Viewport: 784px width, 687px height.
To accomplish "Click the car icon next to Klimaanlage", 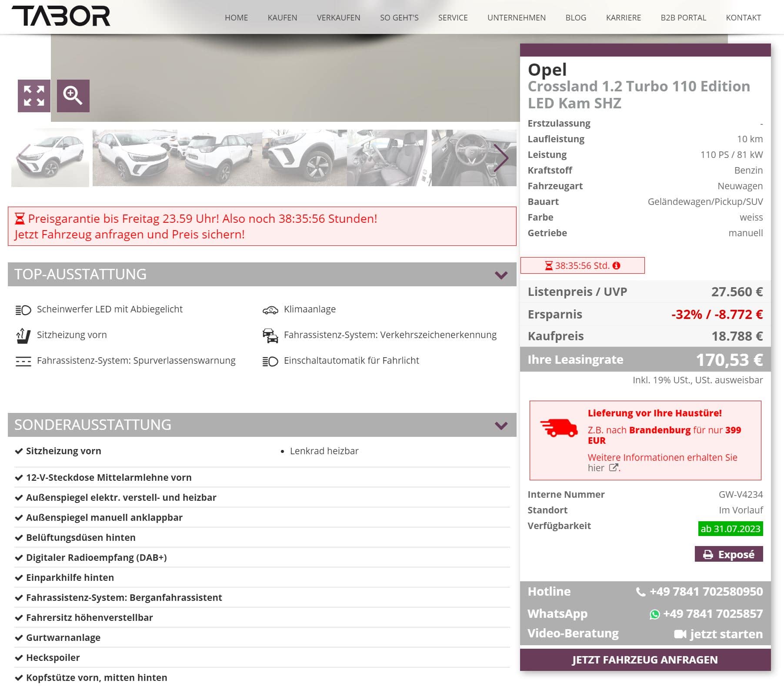I will coord(270,310).
